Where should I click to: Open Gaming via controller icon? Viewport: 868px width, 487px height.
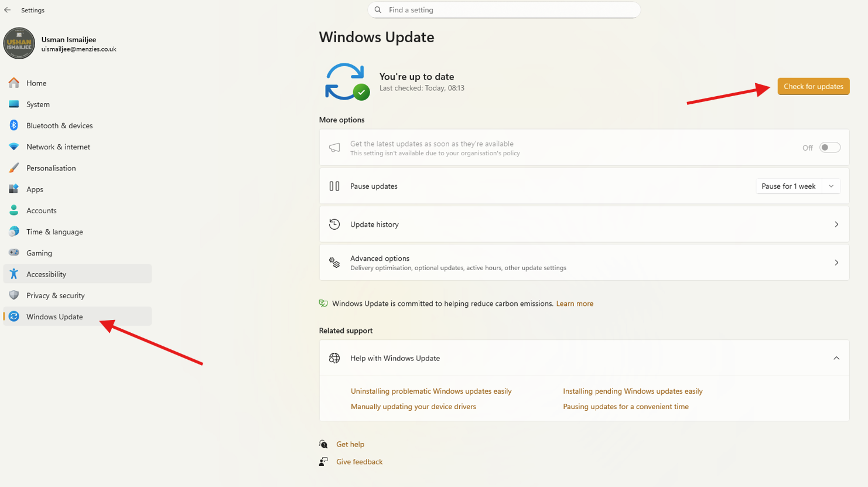(14, 253)
